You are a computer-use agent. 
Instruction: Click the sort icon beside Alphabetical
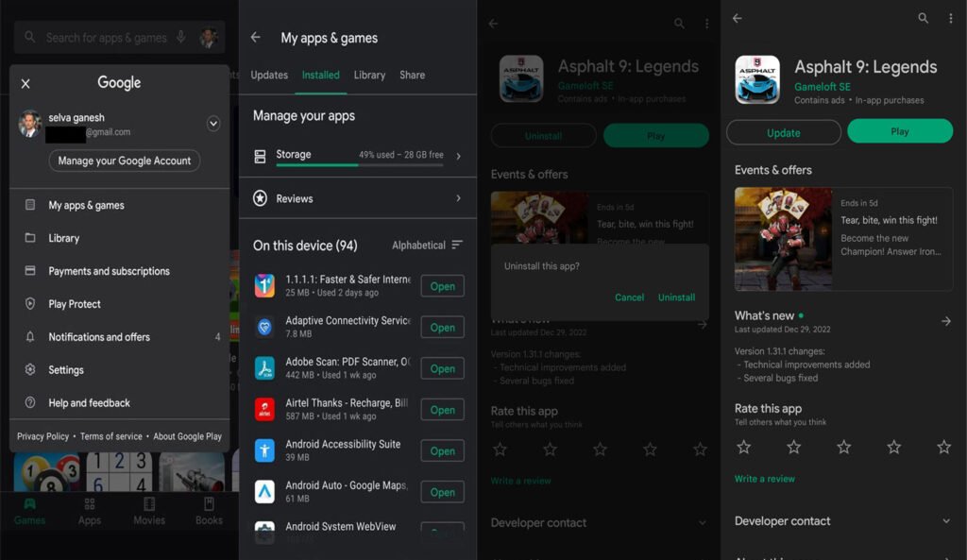(457, 245)
